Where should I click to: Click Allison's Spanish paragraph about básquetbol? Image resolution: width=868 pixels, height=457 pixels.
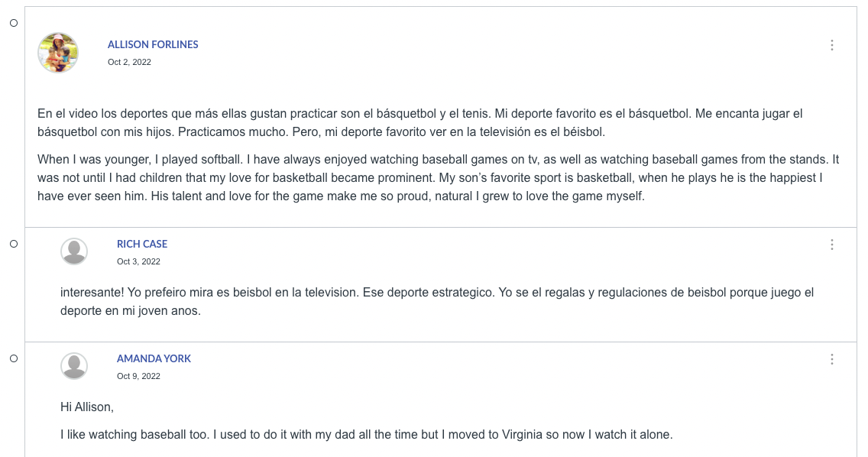420,122
